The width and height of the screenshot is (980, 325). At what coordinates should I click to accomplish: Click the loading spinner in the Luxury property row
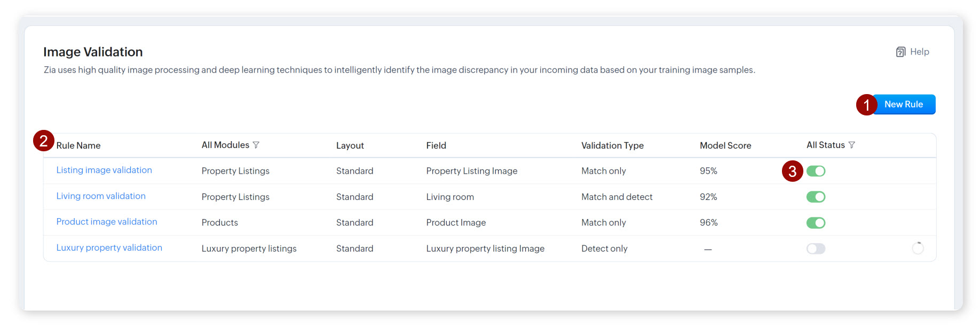[918, 248]
